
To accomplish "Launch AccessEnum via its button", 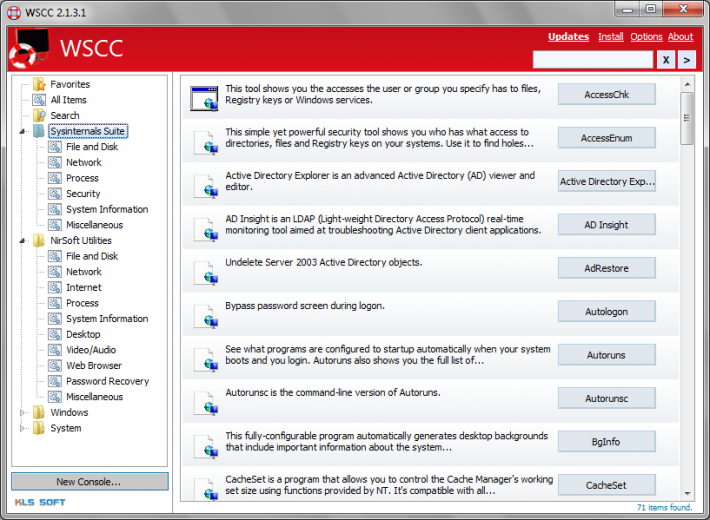I will (x=606, y=138).
